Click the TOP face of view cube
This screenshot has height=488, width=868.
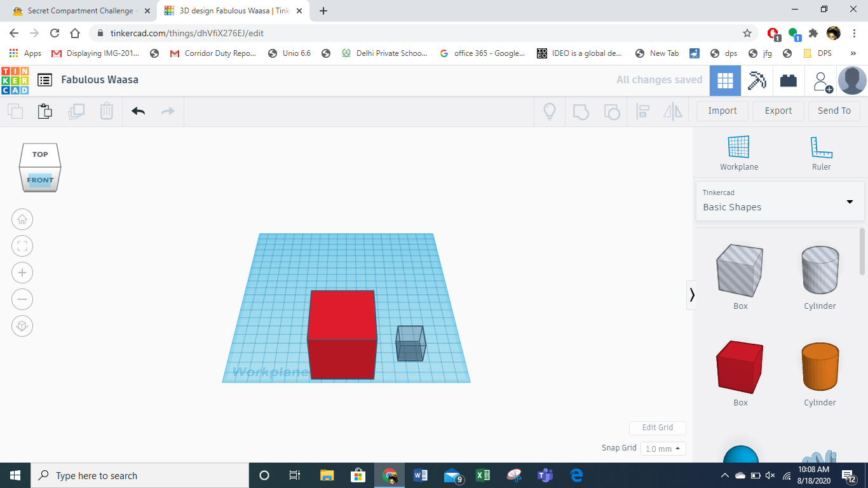tap(40, 154)
